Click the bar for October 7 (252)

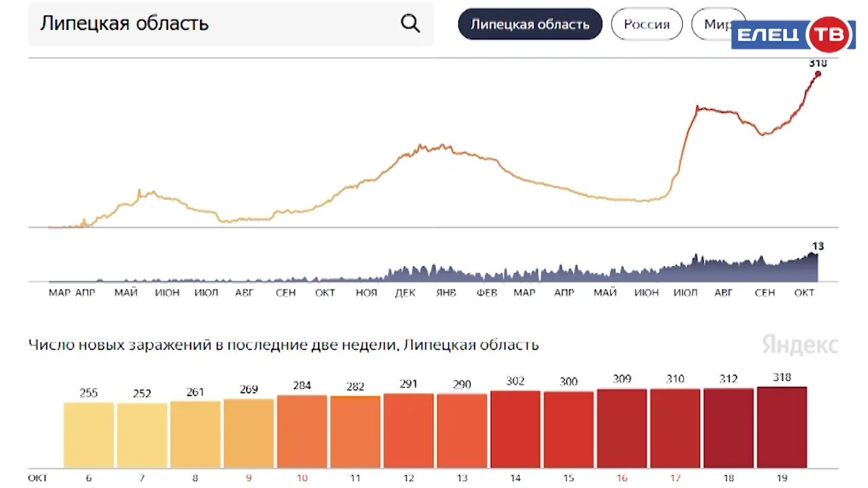pos(142,436)
